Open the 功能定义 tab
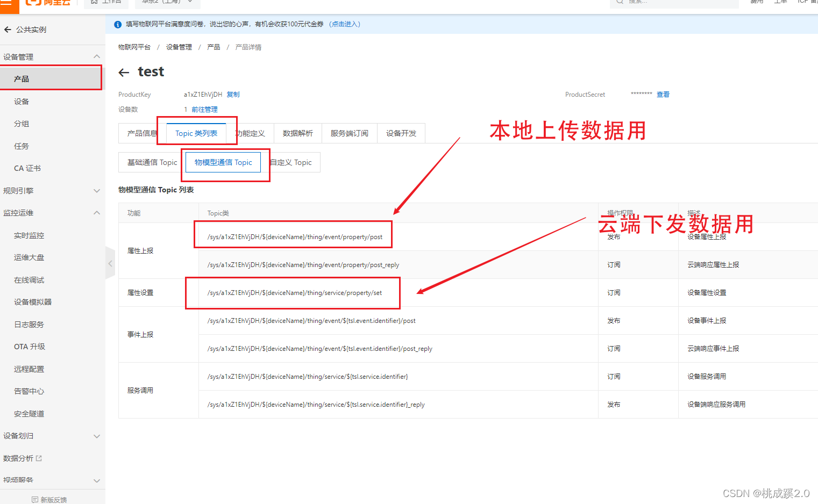The height and width of the screenshot is (504, 818). point(250,133)
